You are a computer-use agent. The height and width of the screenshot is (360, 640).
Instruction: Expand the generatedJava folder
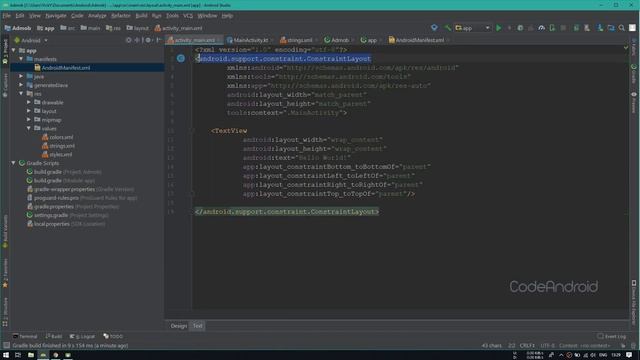tap(21, 85)
